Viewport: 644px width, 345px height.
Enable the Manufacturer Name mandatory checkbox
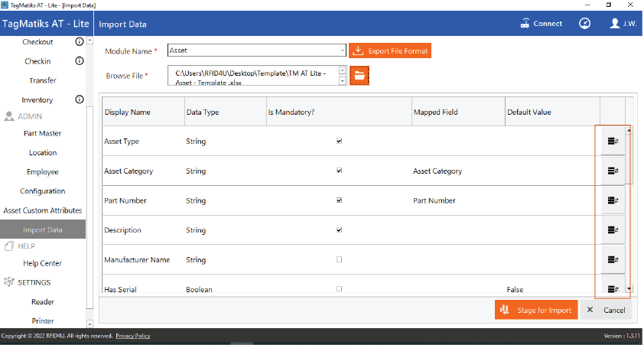[339, 259]
